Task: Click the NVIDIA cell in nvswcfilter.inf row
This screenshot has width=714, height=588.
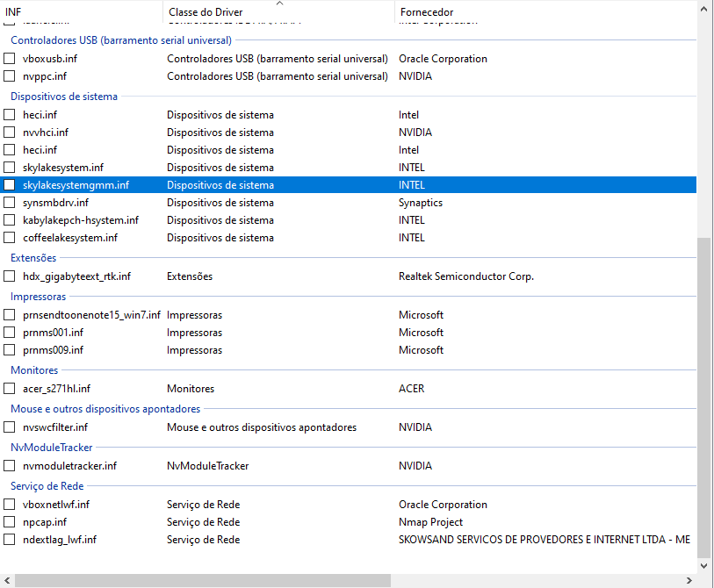Action: (415, 427)
